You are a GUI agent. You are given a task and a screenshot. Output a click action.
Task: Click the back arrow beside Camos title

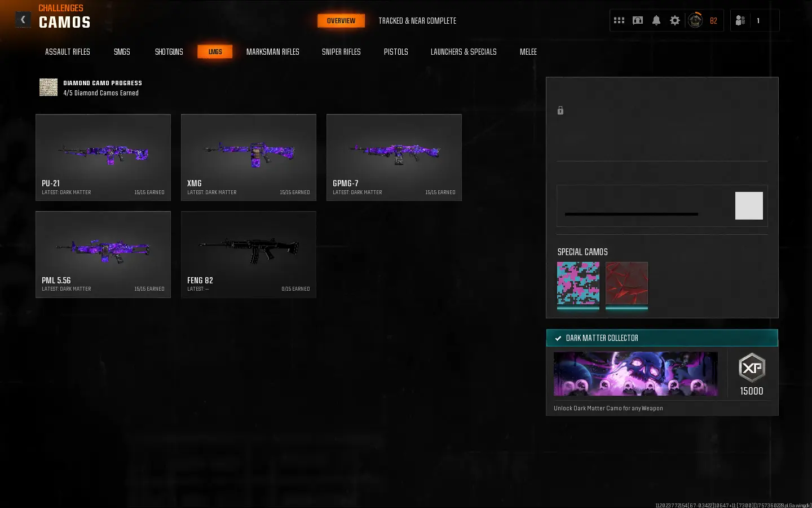[23, 20]
